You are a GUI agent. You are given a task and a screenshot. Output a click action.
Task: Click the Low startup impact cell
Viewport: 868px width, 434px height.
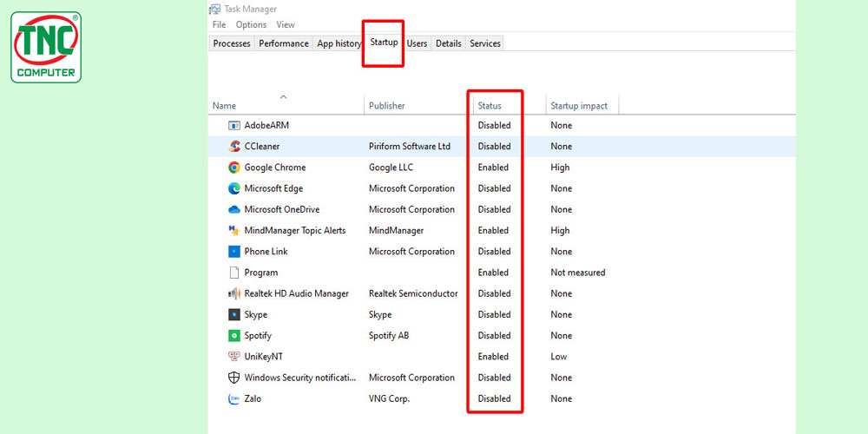pyautogui.click(x=558, y=357)
